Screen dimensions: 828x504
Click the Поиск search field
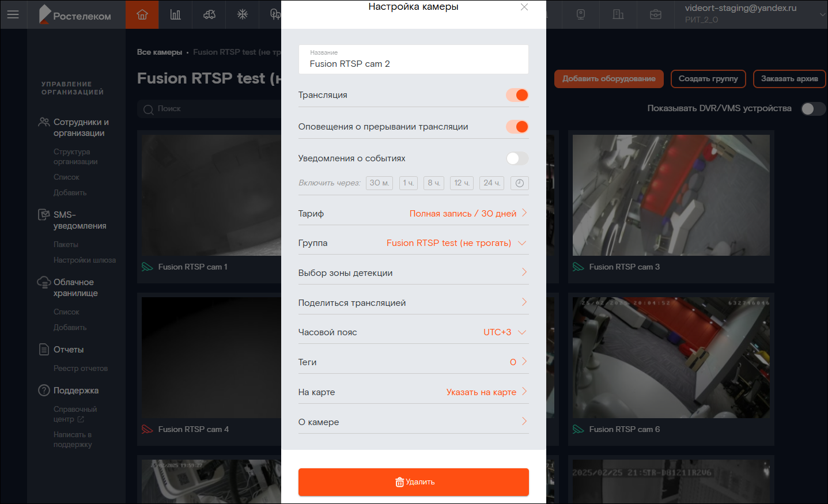pyautogui.click(x=209, y=109)
